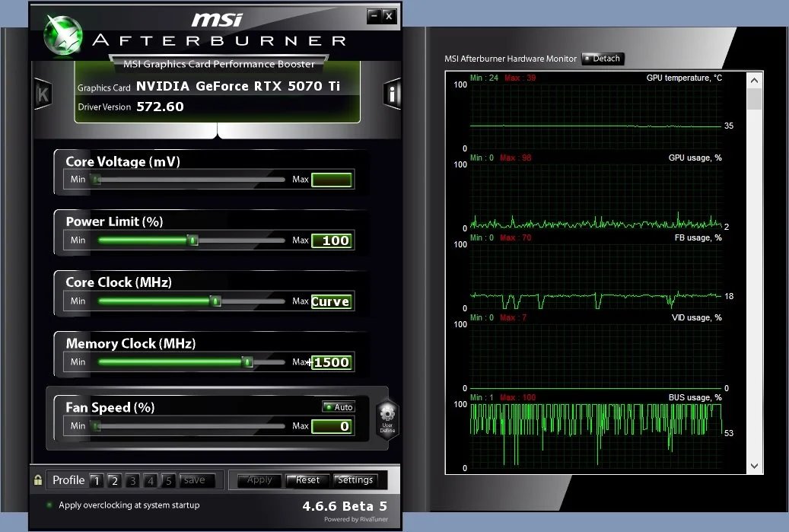789x532 pixels.
Task: Click the green Afterburner logo emblem
Action: [x=62, y=33]
